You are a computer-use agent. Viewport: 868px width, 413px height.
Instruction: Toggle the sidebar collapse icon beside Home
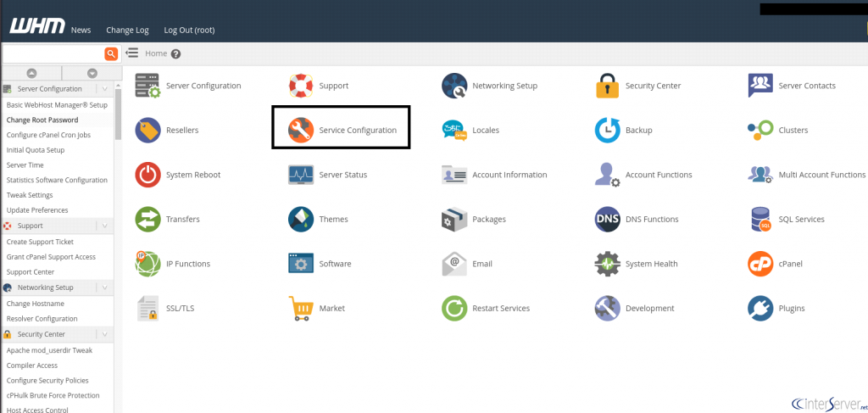pyautogui.click(x=131, y=53)
